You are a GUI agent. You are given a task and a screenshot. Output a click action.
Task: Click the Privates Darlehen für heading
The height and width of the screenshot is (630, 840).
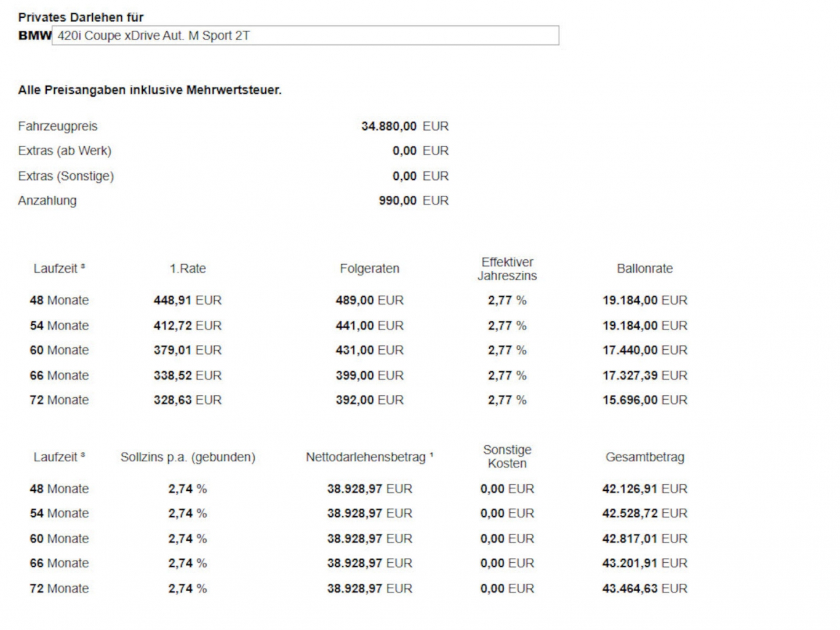tap(81, 17)
